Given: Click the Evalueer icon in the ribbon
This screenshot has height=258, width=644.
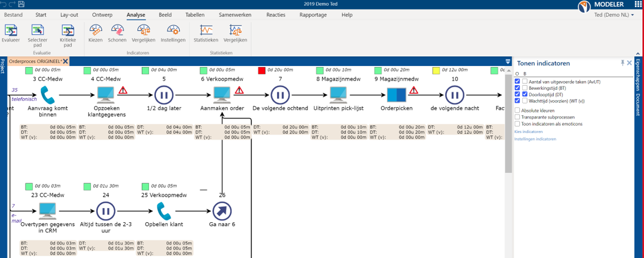Looking at the screenshot, I should [x=10, y=30].
